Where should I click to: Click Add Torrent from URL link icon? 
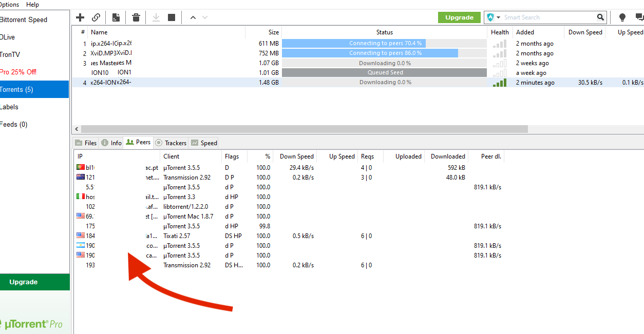96,17
